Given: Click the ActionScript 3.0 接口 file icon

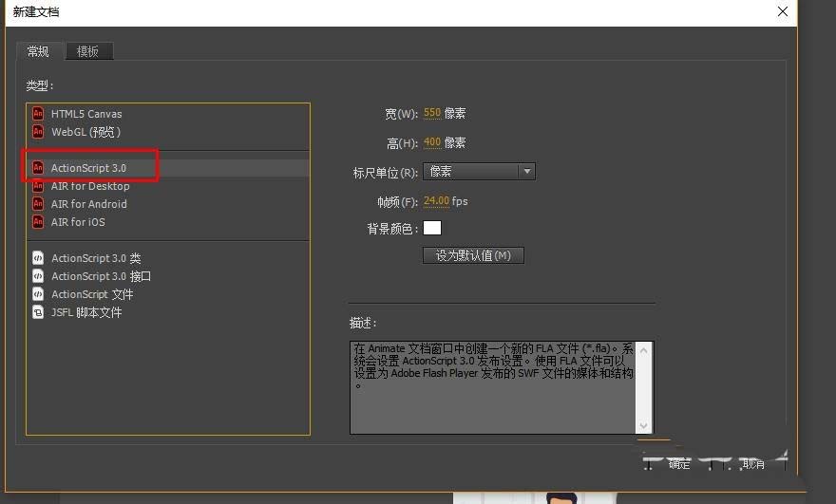Looking at the screenshot, I should coord(38,276).
